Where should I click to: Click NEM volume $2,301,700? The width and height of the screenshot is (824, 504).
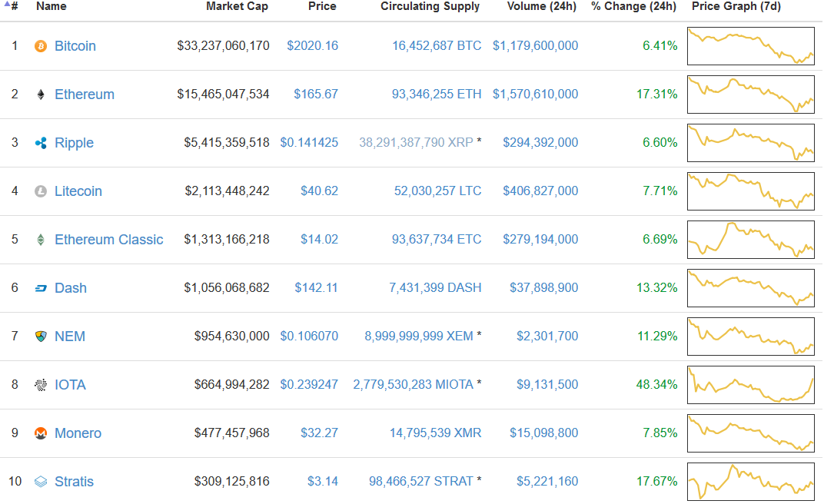(x=547, y=336)
